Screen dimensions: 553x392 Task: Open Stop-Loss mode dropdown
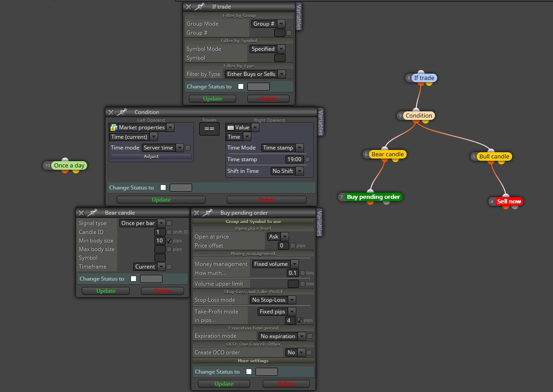273,300
